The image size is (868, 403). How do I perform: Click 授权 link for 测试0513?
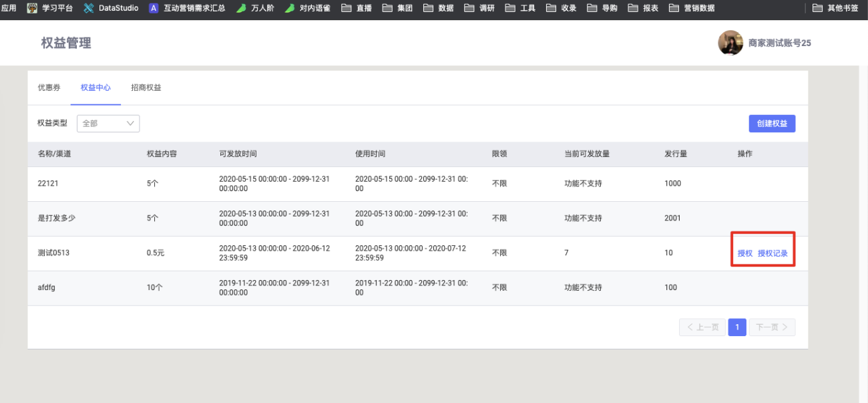tap(745, 253)
